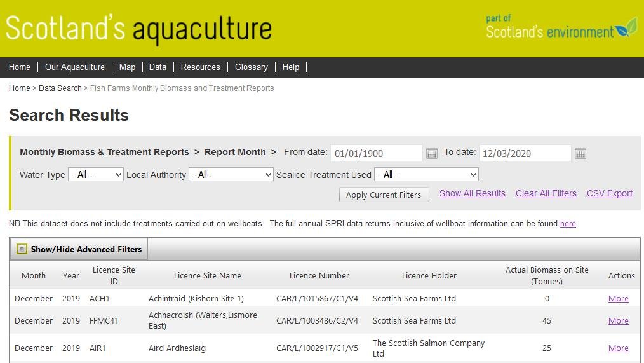Click the From date input field

tap(376, 153)
